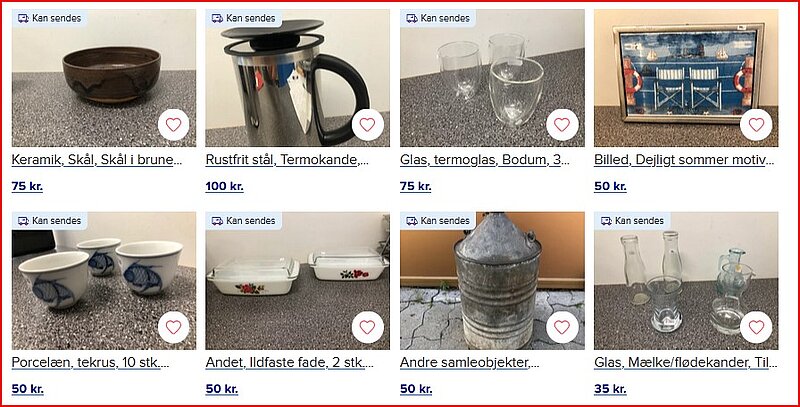Click heart on Andre samleobjekter listing
Image resolution: width=800 pixels, height=407 pixels.
point(562,327)
